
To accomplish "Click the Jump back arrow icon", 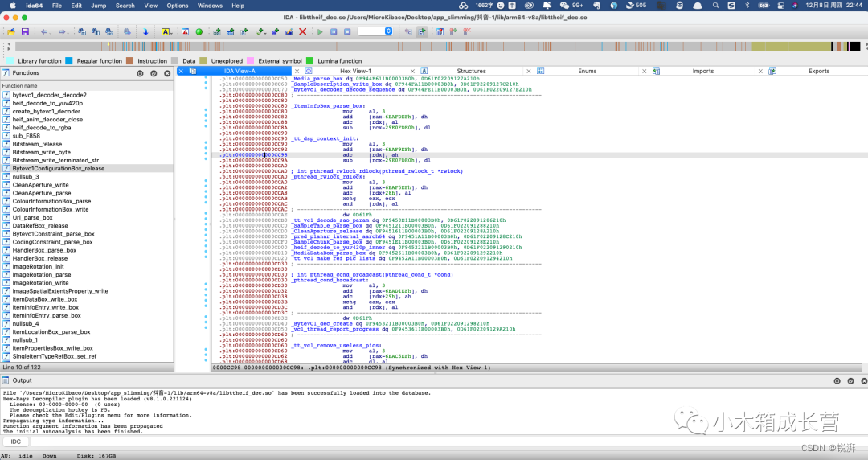I will coord(44,31).
